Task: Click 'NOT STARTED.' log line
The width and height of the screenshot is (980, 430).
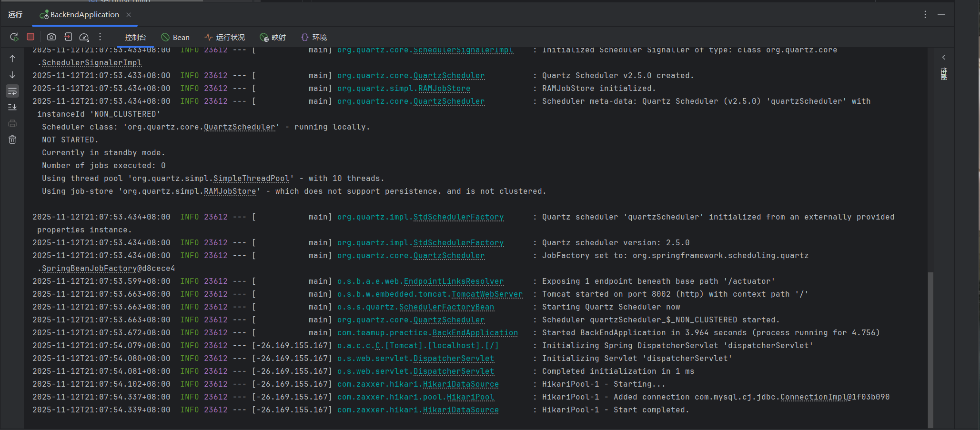Action: (70, 140)
